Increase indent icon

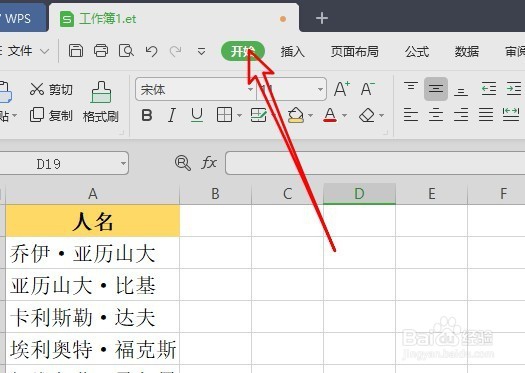[x=514, y=89]
